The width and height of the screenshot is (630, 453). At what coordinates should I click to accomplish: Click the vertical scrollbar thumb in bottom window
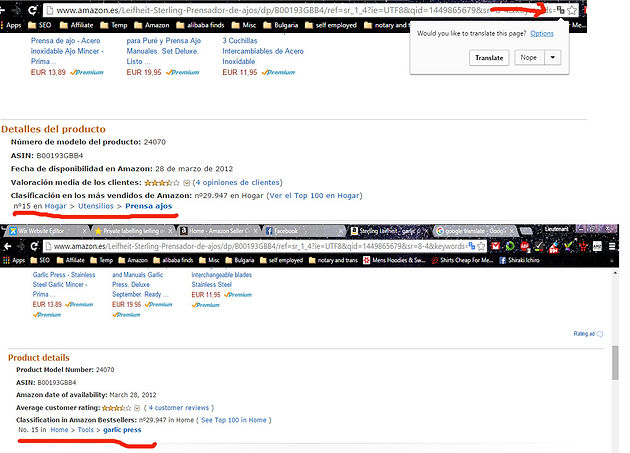click(615, 362)
